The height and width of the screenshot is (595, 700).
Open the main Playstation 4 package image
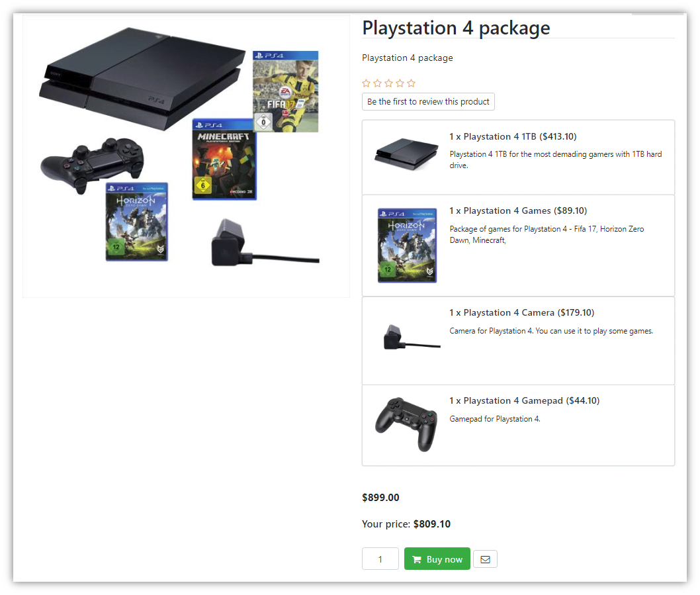(x=186, y=156)
